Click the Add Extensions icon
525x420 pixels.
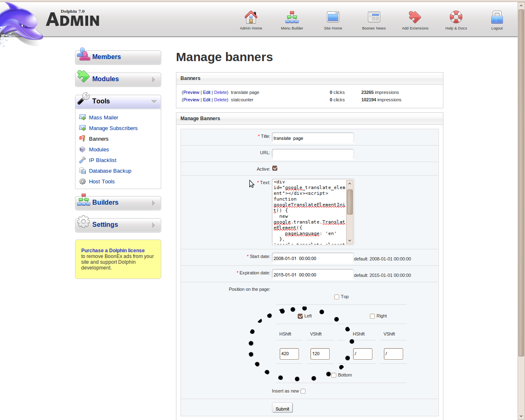(415, 17)
